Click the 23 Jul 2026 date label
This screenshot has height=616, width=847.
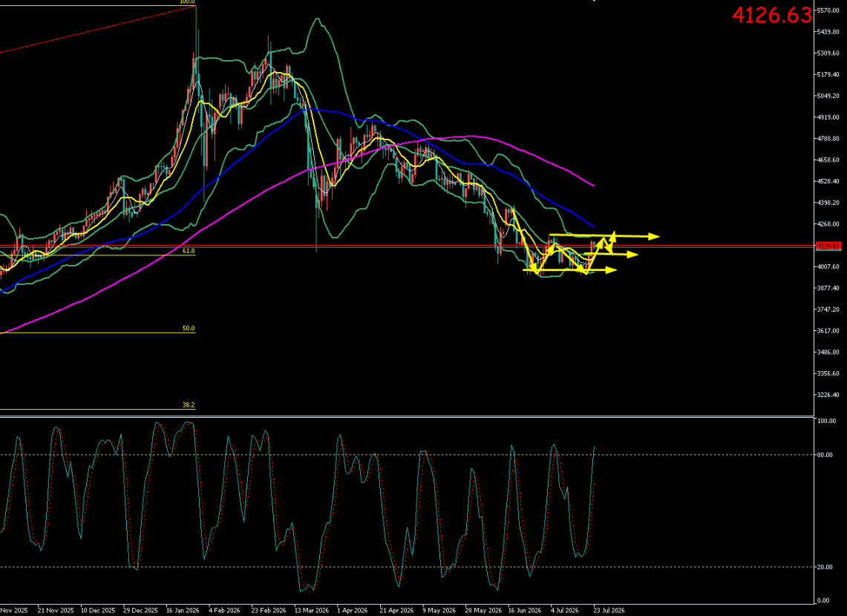(x=609, y=611)
